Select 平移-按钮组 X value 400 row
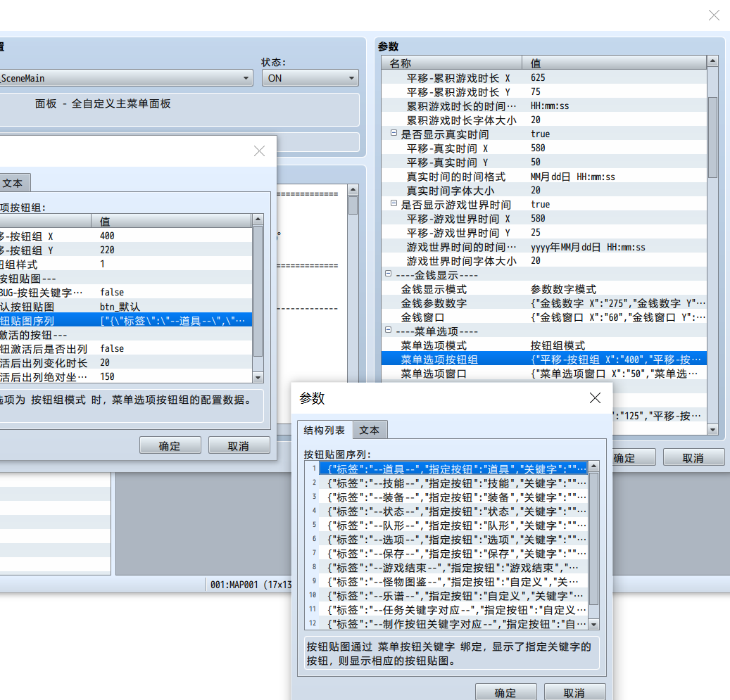Image resolution: width=730 pixels, height=700 pixels. [x=126, y=236]
